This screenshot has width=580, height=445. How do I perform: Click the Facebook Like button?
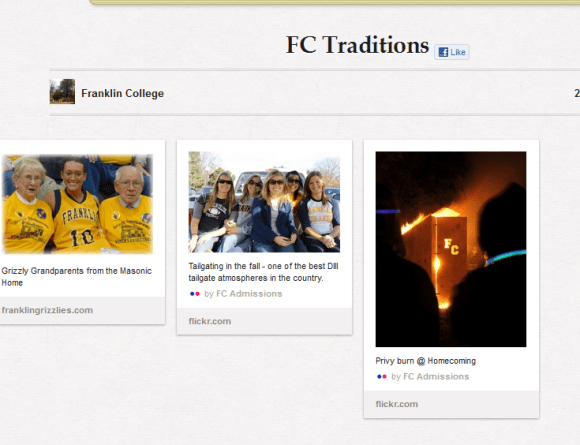452,52
